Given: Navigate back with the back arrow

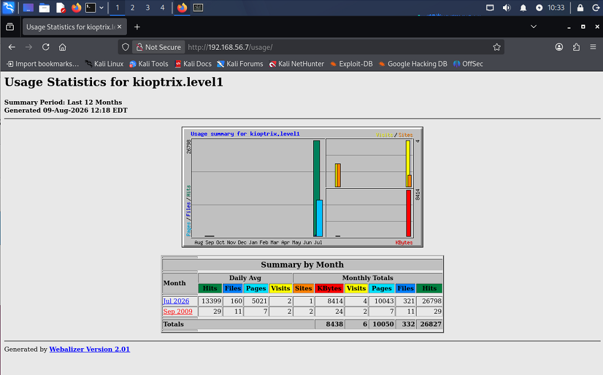Looking at the screenshot, I should [12, 47].
